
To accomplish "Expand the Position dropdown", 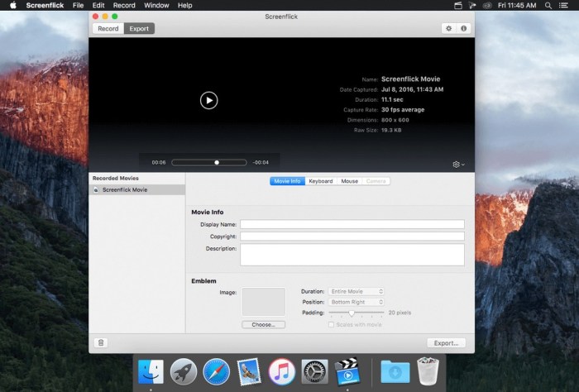I will 356,302.
